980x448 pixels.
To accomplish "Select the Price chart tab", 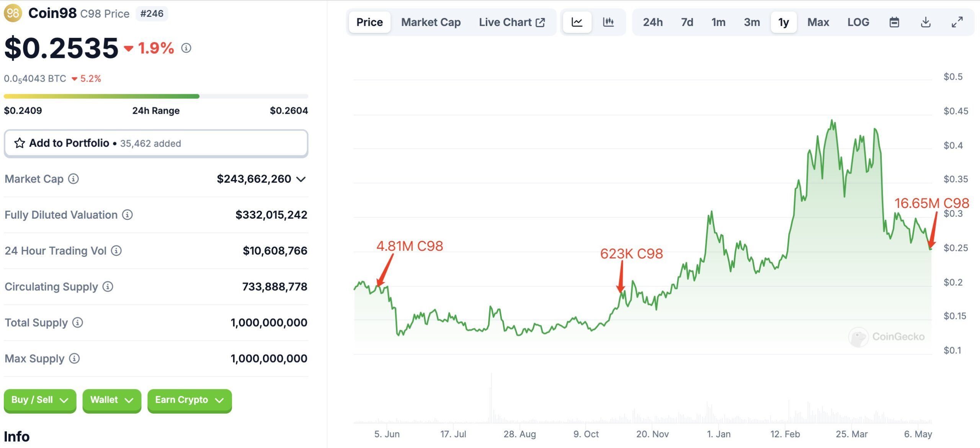I will [x=369, y=22].
